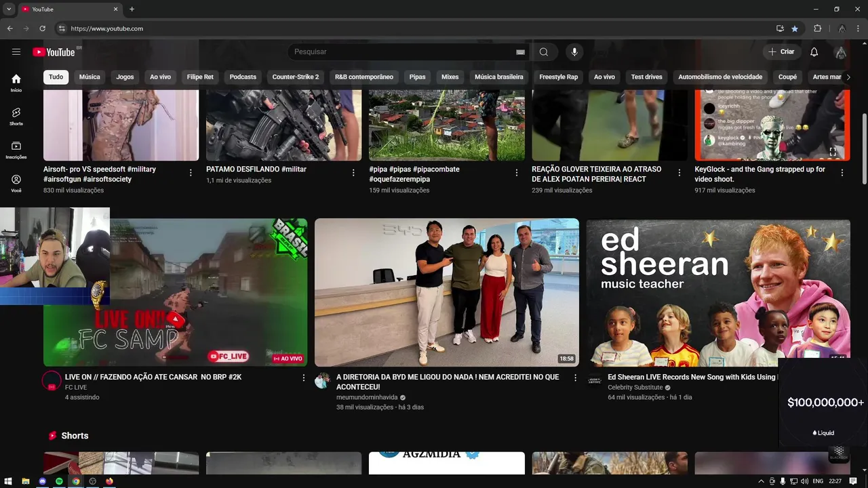Screen dimensions: 868x488
Task: Select the Música brasileira chip
Action: pyautogui.click(x=499, y=77)
